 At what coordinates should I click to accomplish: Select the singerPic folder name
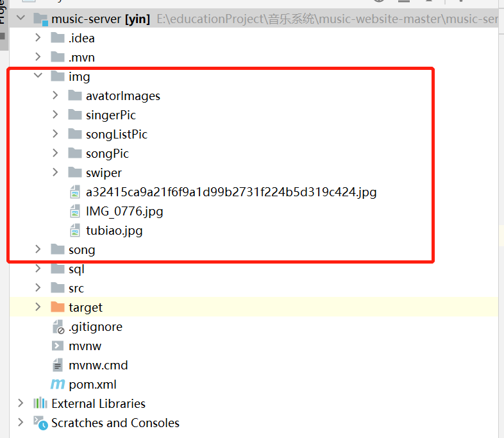111,115
